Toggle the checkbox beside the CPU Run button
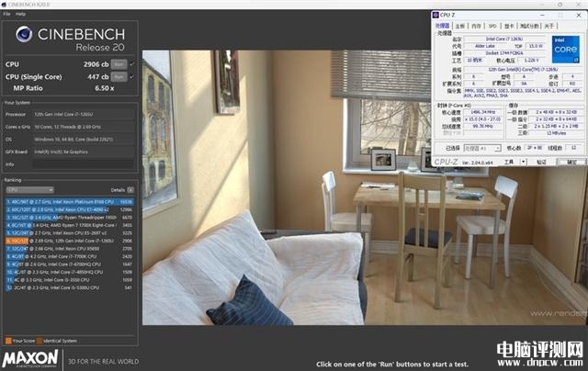588x371 pixels. tap(131, 64)
